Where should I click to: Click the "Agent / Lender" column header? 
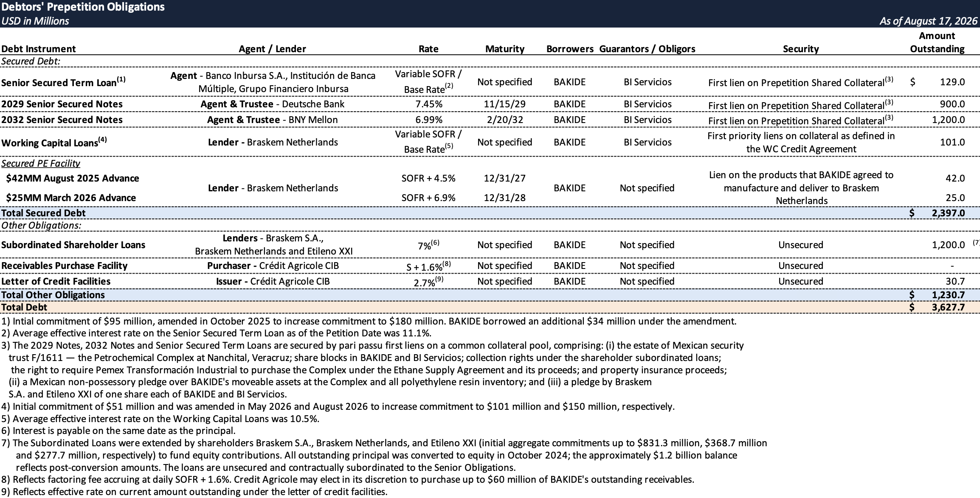(x=272, y=49)
